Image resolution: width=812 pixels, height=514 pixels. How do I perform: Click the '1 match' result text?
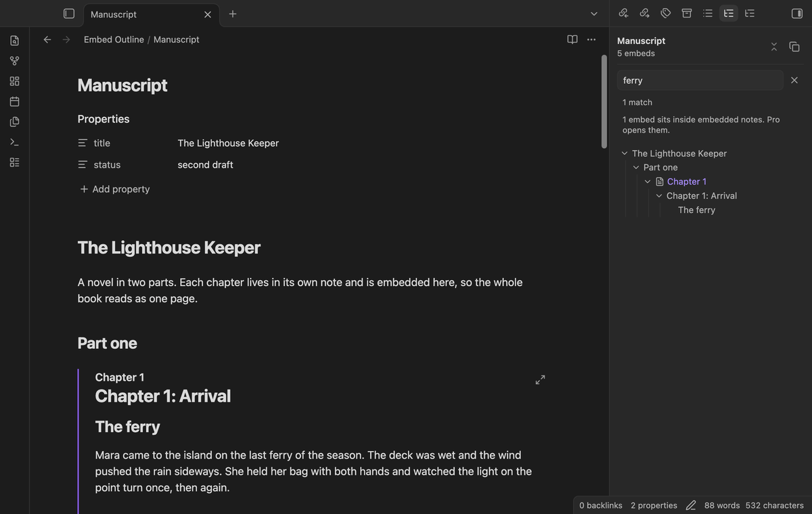637,103
